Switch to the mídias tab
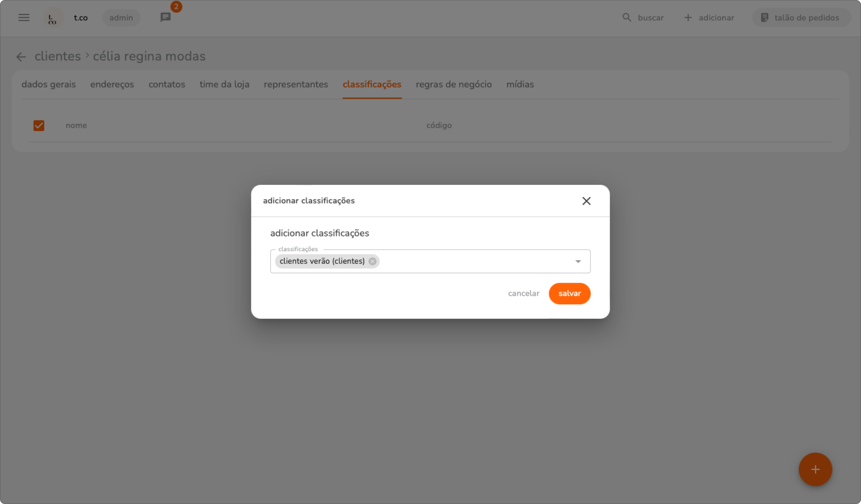Image resolution: width=861 pixels, height=504 pixels. coord(520,84)
